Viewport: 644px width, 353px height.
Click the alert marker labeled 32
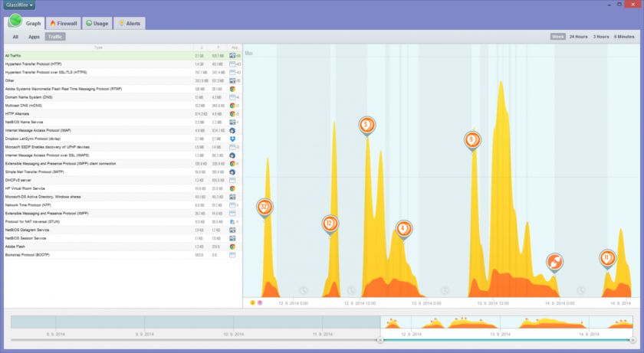[x=264, y=208]
